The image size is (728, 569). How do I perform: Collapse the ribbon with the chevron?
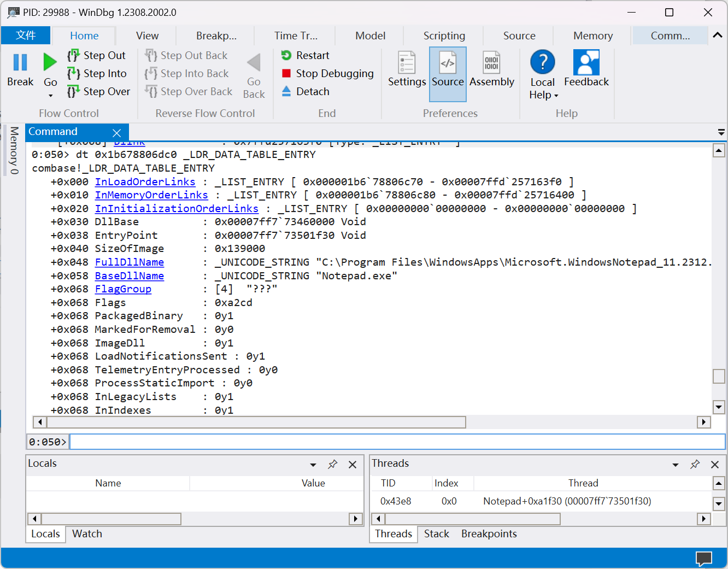(718, 35)
